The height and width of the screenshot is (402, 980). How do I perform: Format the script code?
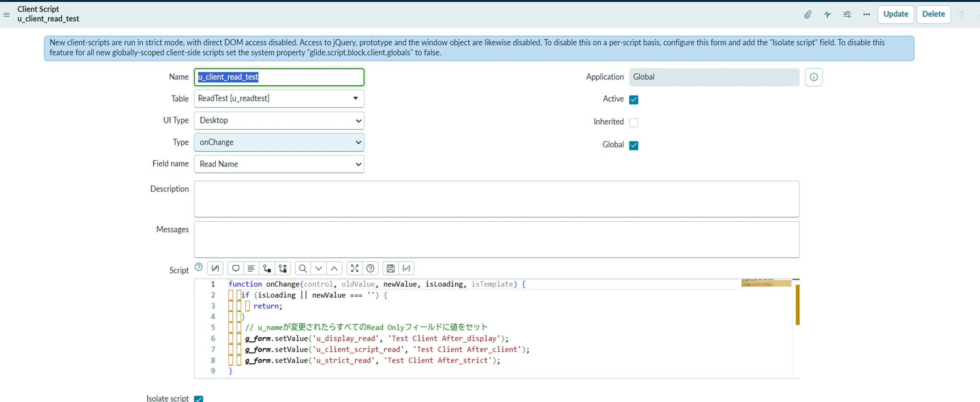tap(251, 268)
